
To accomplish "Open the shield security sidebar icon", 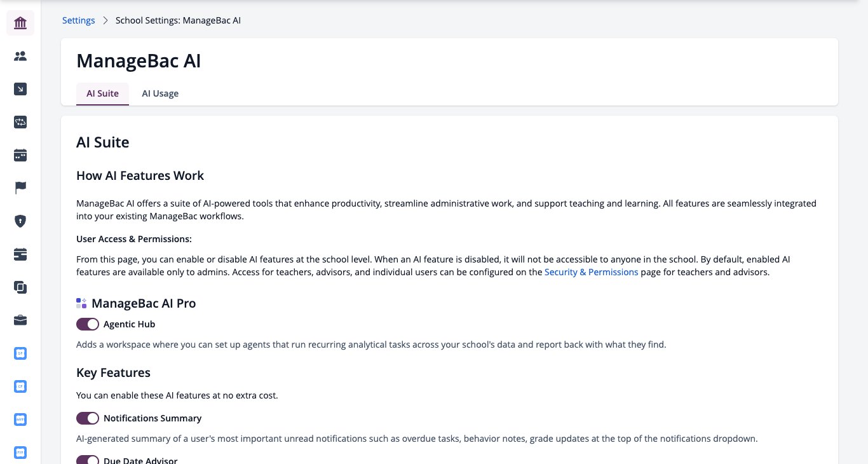I will tap(20, 221).
